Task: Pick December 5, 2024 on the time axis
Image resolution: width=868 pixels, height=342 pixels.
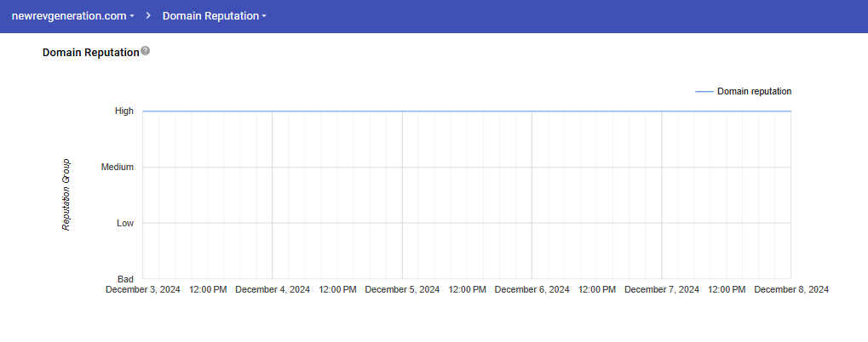Action: coord(402,290)
